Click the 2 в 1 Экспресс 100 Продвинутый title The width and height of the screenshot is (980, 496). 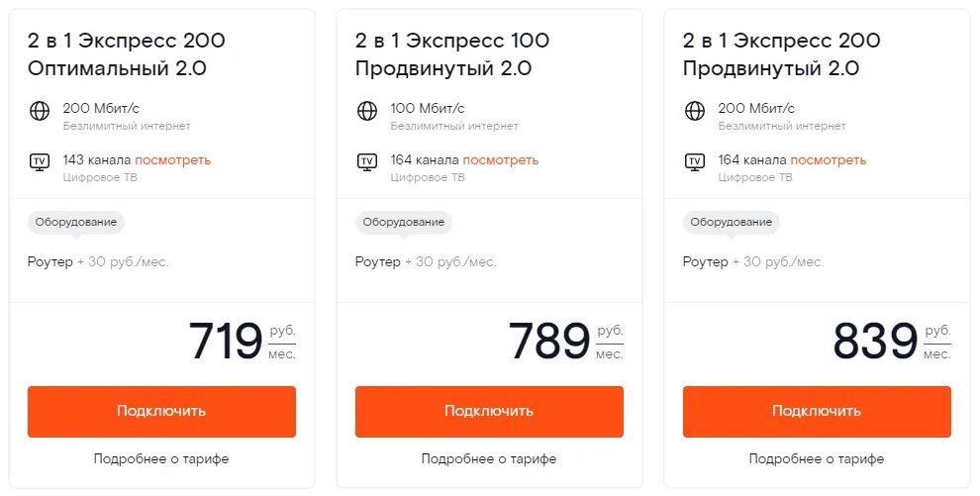[452, 54]
